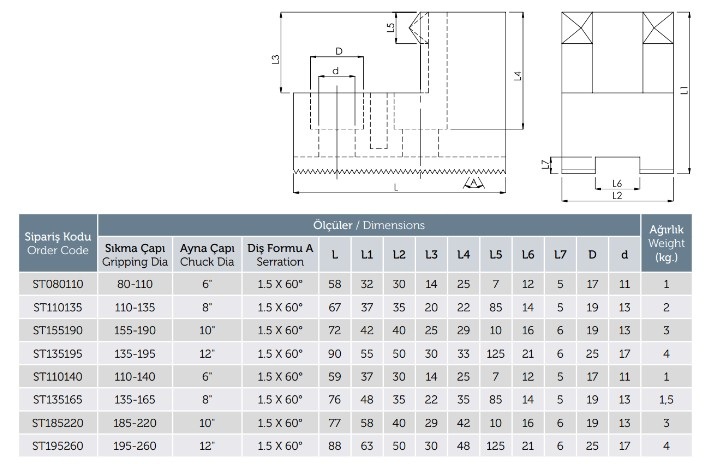The height and width of the screenshot is (464, 706).
Task: Select the ST195260 order code cell
Action: (x=58, y=446)
